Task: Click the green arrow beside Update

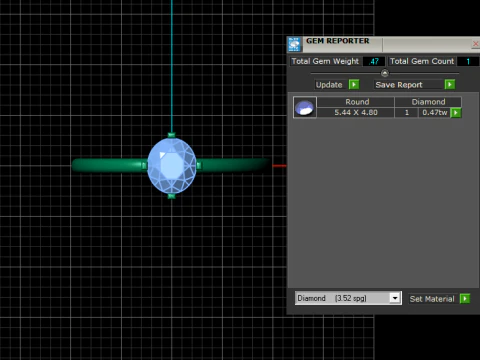Action: click(354, 85)
